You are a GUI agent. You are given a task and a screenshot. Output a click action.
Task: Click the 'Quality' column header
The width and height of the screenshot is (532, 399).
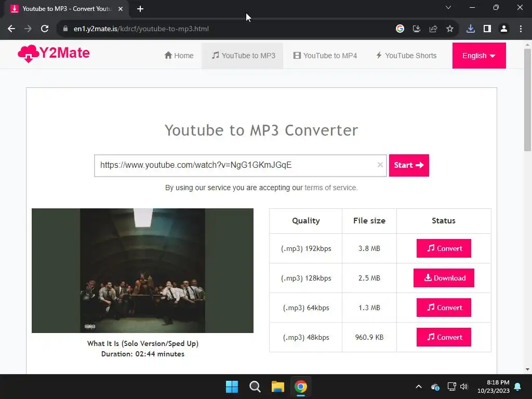306,221
